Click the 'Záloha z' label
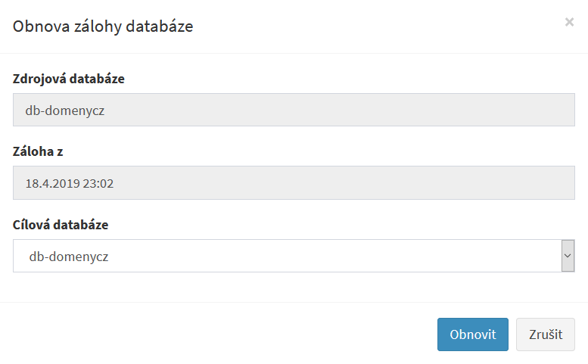Screen dimensions: 588x364 click(x=38, y=151)
